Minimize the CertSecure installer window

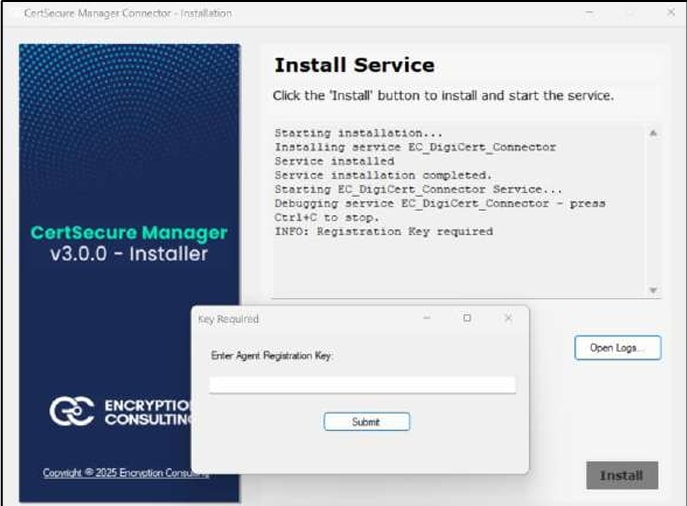(589, 13)
